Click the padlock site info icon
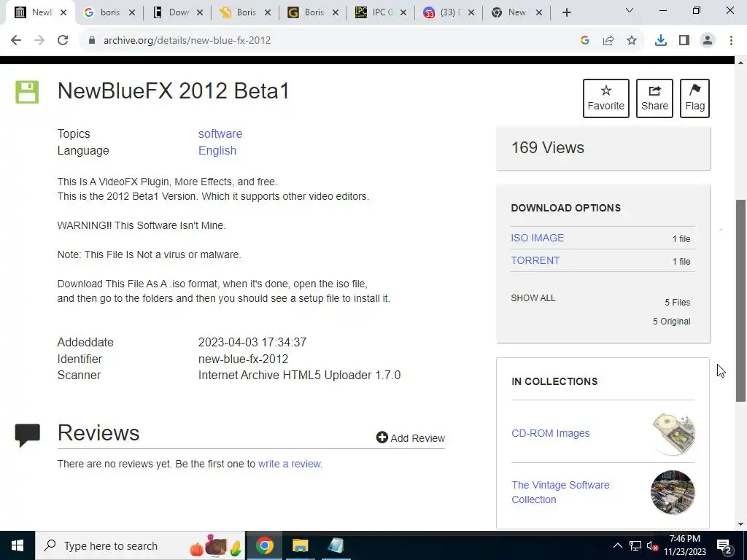 pyautogui.click(x=92, y=41)
